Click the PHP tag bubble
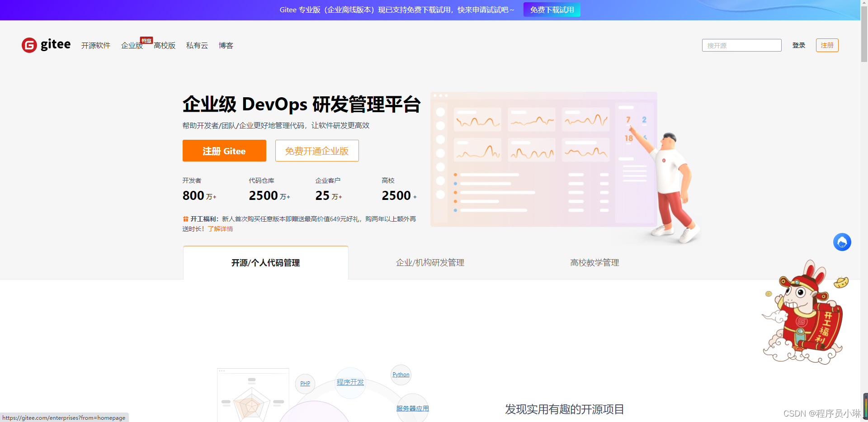This screenshot has height=422, width=868. 305,384
